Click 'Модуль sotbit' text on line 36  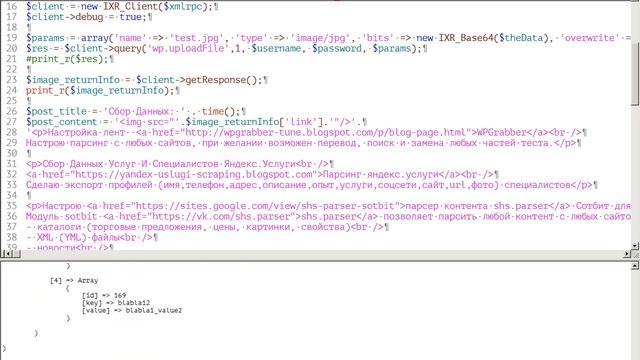pyautogui.click(x=62, y=216)
